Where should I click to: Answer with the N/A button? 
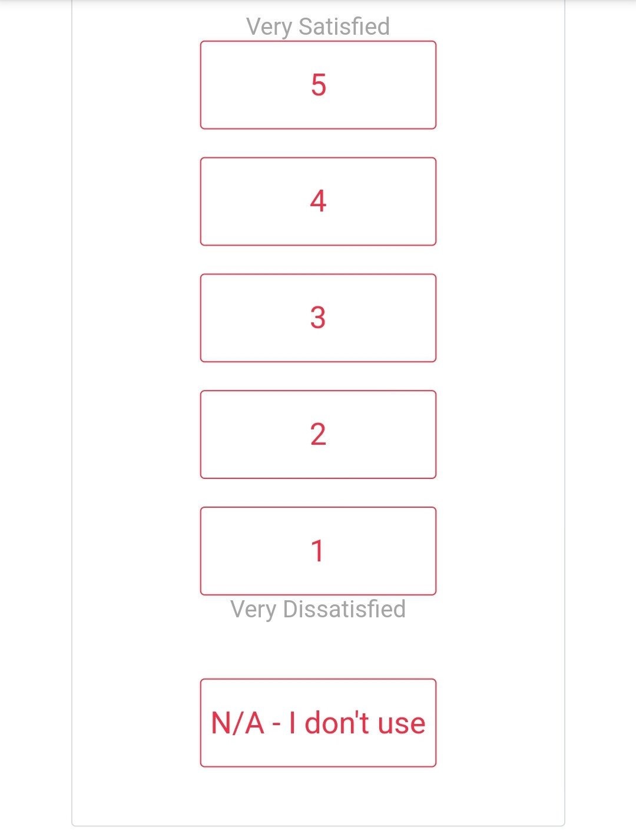point(318,723)
